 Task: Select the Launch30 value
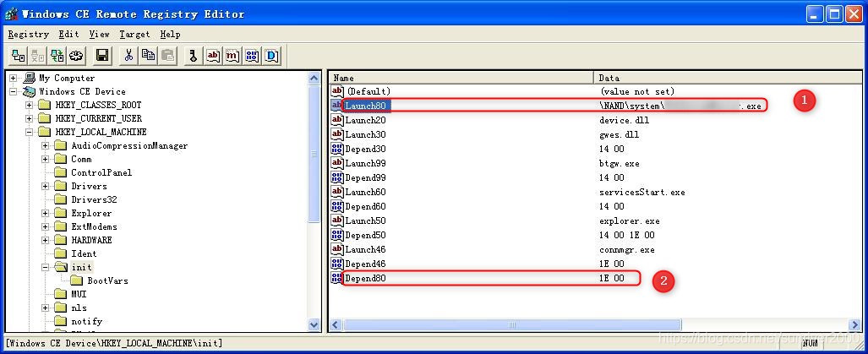(x=365, y=133)
